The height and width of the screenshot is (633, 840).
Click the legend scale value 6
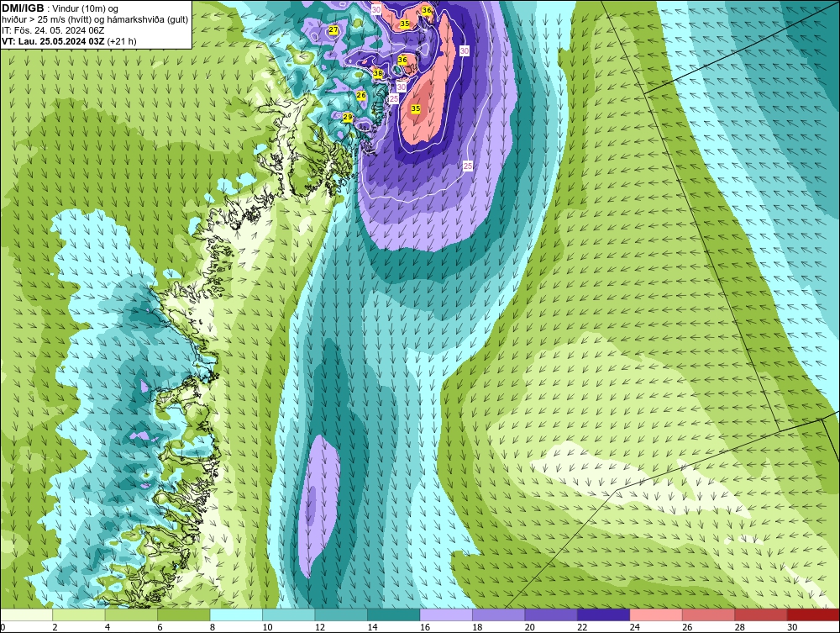(160, 627)
